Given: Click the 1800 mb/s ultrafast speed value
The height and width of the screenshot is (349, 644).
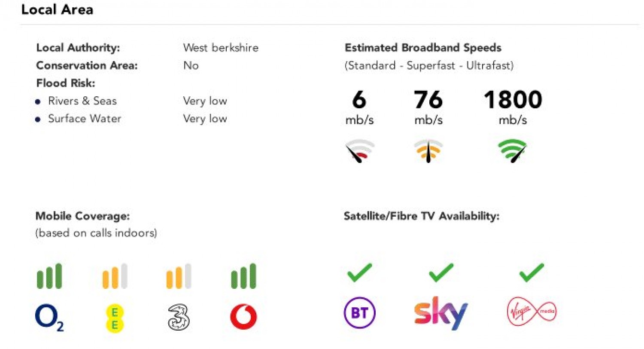Looking at the screenshot, I should (x=513, y=100).
